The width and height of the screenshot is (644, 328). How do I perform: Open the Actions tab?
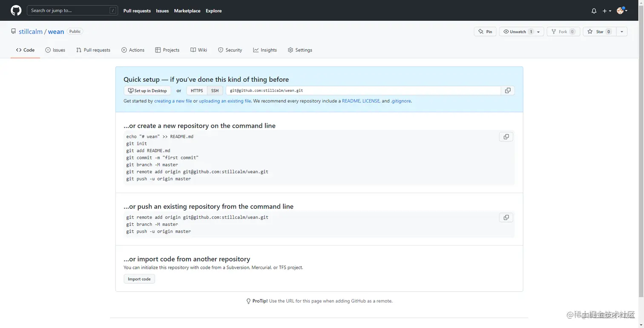coord(133,50)
